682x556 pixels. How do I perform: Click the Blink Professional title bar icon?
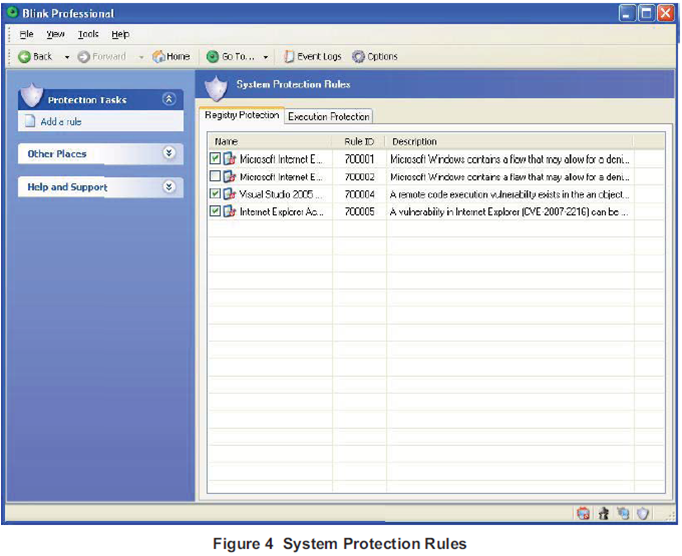(13, 13)
